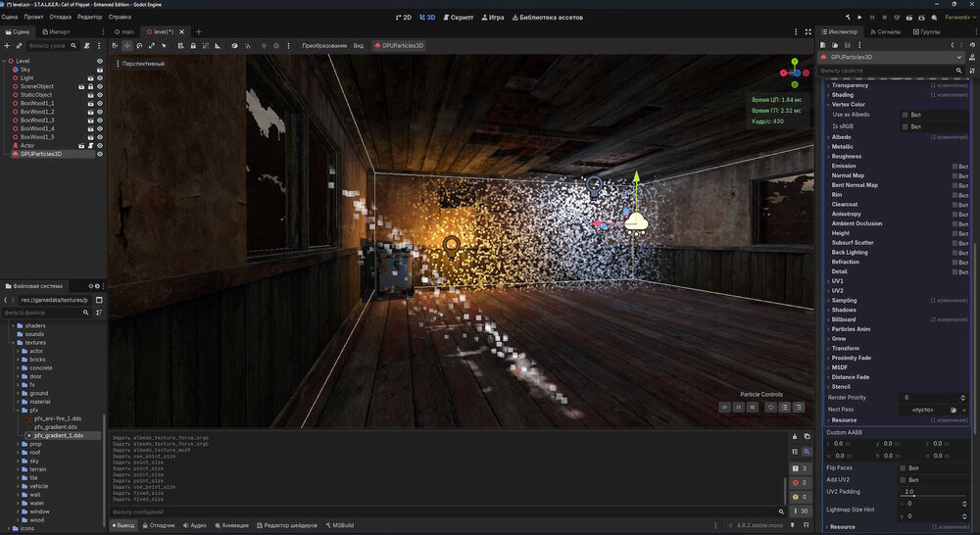
Task: Click the Перспективный viewport button
Action: (x=140, y=64)
